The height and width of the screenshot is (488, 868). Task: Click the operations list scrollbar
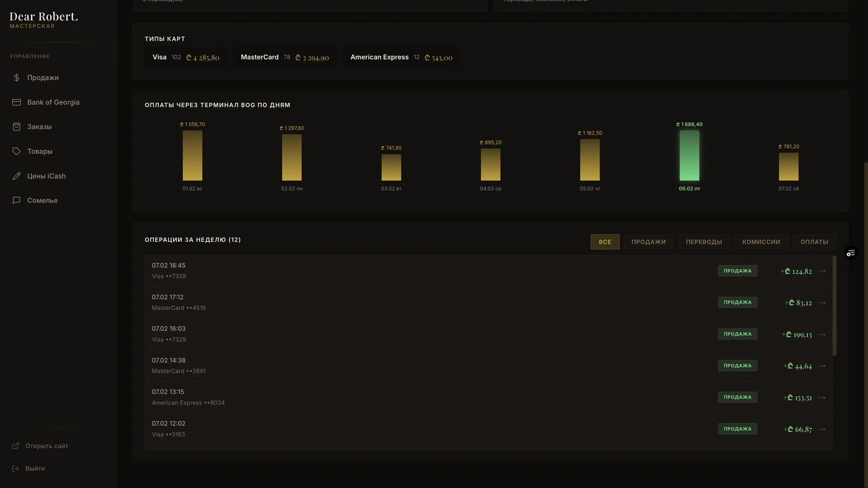coord(834,306)
